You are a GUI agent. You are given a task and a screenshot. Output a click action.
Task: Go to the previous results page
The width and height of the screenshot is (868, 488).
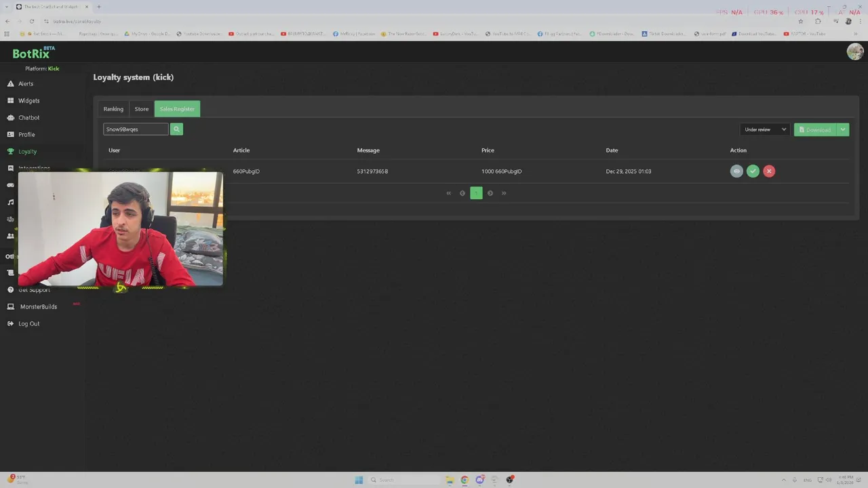coord(462,193)
